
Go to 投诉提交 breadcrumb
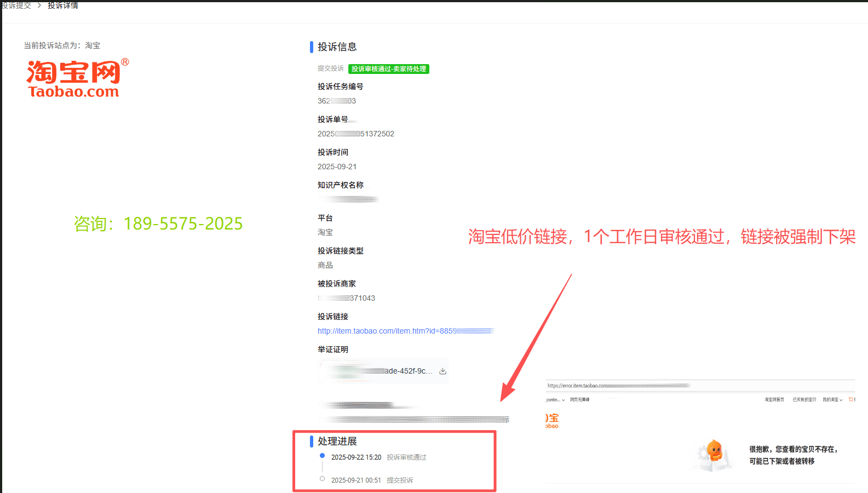click(x=16, y=5)
